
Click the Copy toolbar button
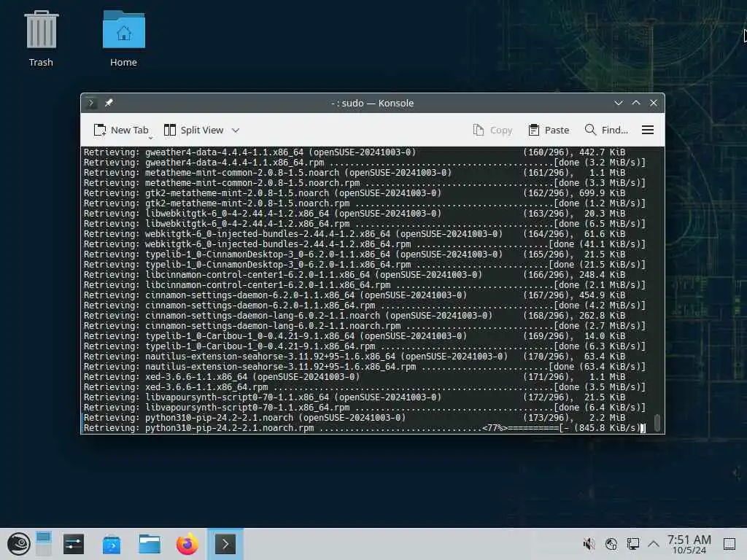point(492,130)
